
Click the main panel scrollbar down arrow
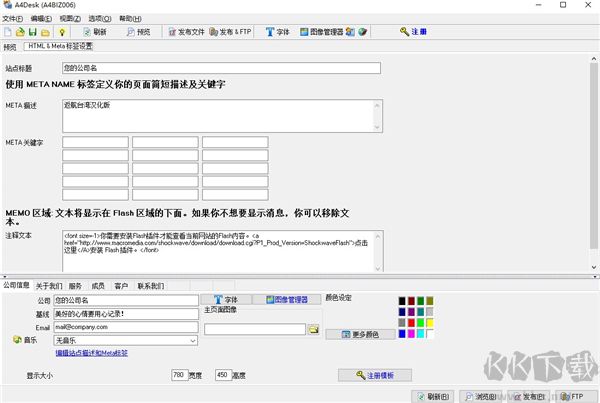[593, 267]
